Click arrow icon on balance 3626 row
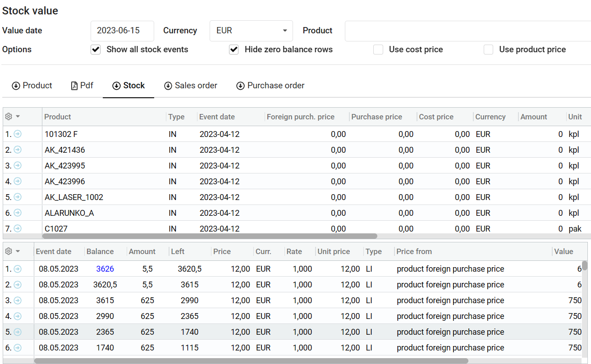The image size is (591, 364). pos(18,269)
